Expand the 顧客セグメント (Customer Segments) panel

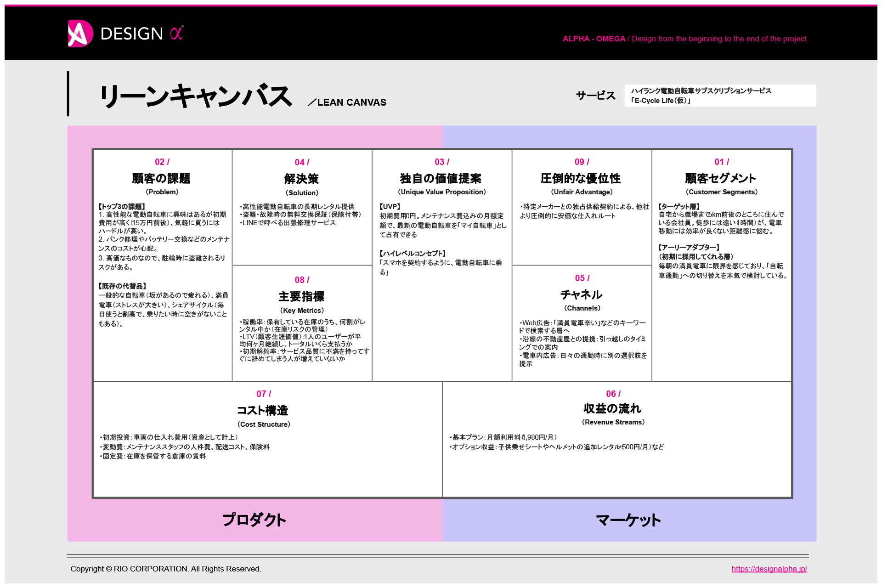click(721, 178)
